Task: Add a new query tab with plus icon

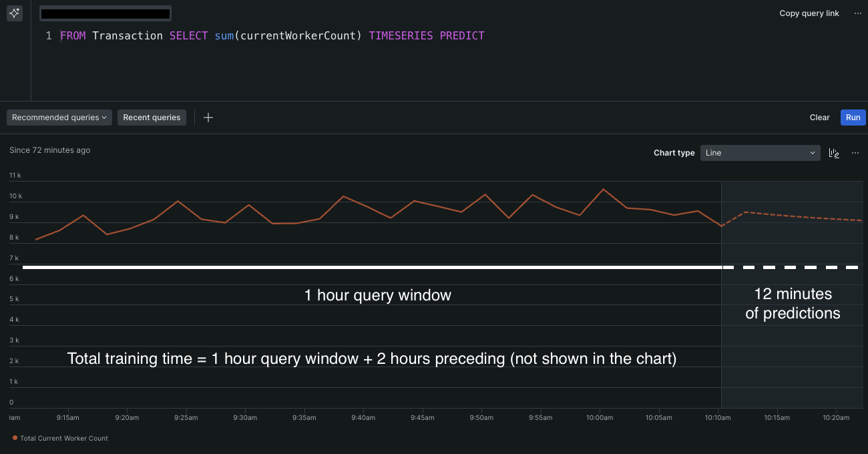Action: tap(208, 118)
